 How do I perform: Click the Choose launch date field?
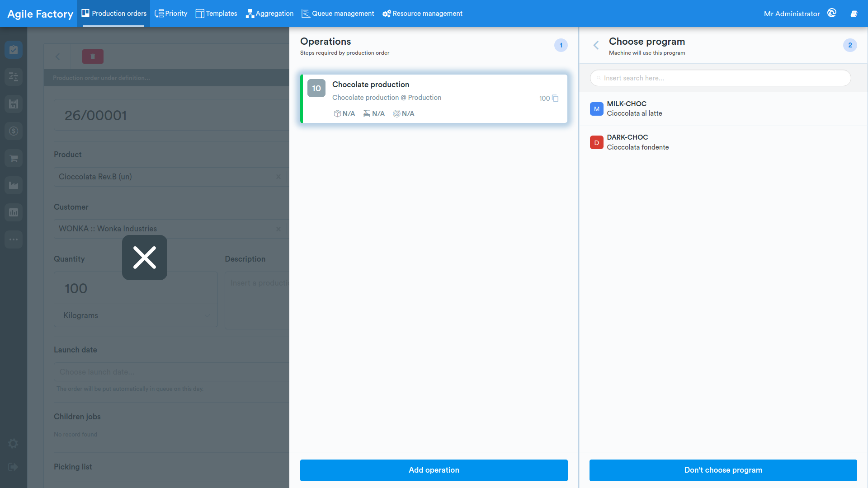[172, 372]
